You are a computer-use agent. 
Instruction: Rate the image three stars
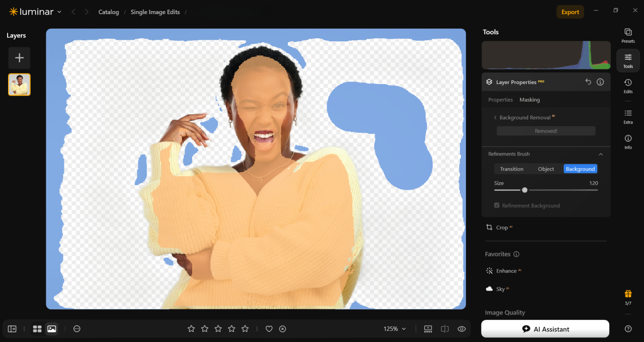pos(218,329)
